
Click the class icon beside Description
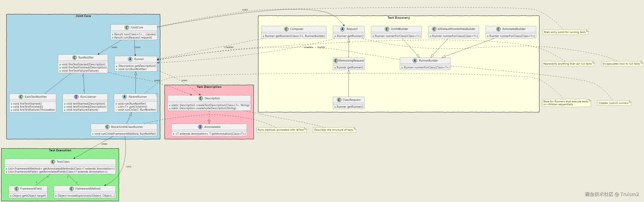pyautogui.click(x=201, y=99)
